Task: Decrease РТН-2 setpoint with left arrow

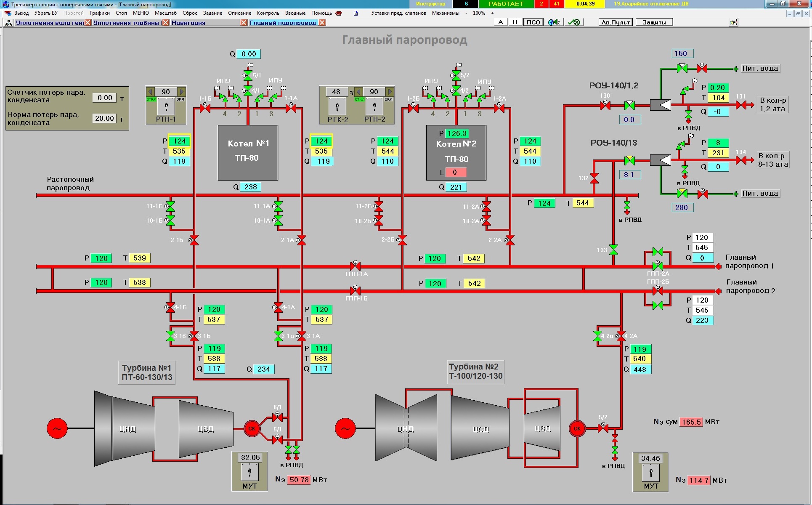Action: 358,92
